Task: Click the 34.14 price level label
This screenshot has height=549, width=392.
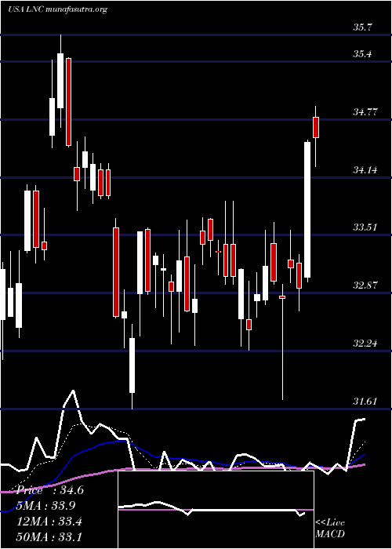Action: 365,170
